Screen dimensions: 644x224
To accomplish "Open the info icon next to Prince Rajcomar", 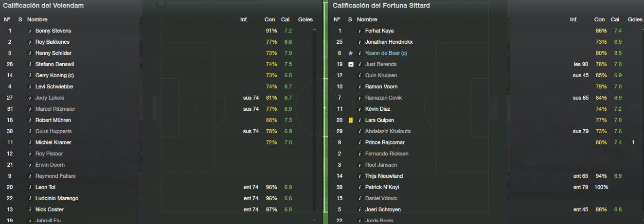I will [x=360, y=143].
